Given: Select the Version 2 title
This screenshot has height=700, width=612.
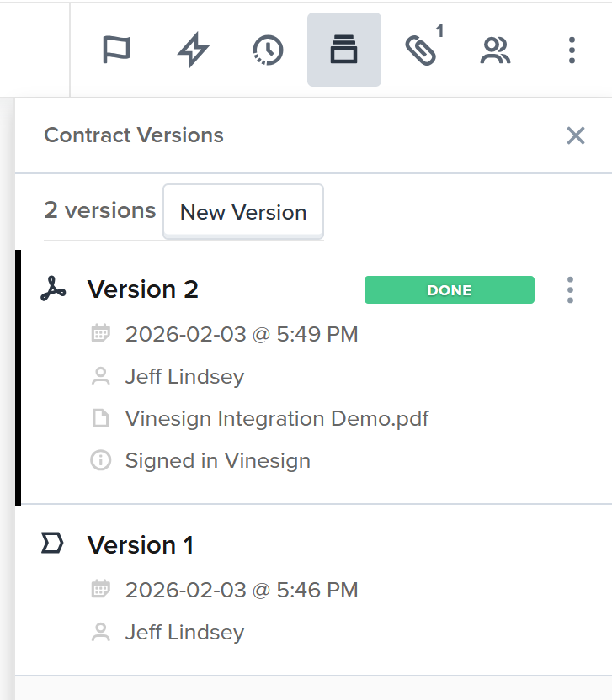Looking at the screenshot, I should pos(143,289).
